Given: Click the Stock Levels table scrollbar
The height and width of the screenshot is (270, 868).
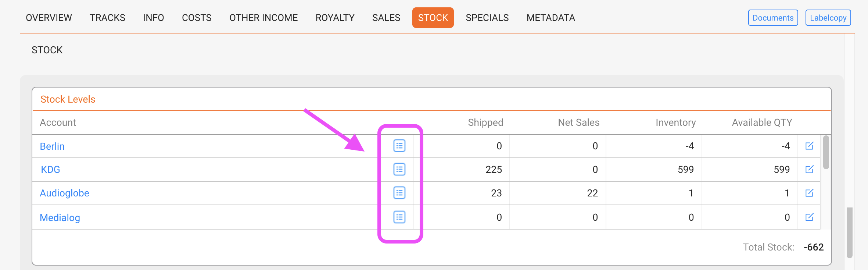Looking at the screenshot, I should (826, 152).
